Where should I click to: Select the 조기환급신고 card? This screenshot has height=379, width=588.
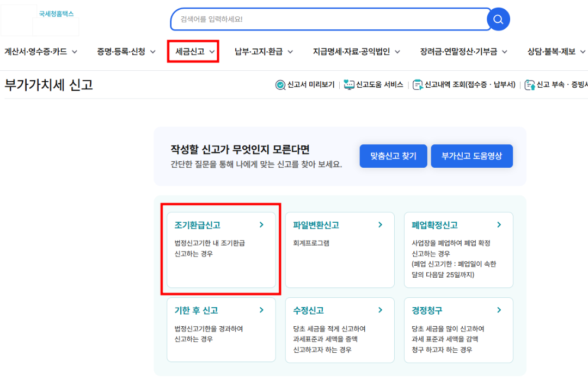tap(221, 249)
